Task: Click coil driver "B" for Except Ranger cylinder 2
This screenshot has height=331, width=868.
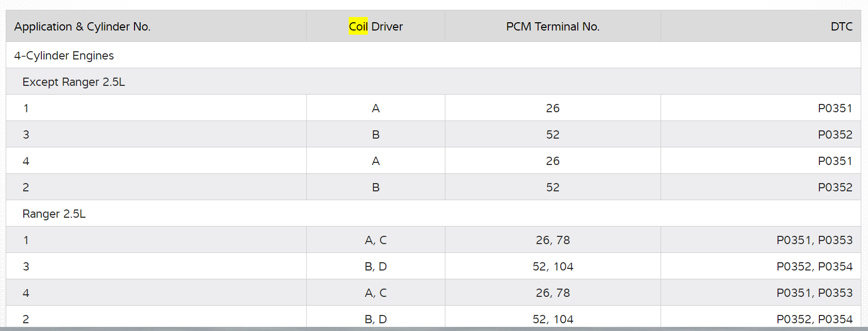Action: pos(376,187)
